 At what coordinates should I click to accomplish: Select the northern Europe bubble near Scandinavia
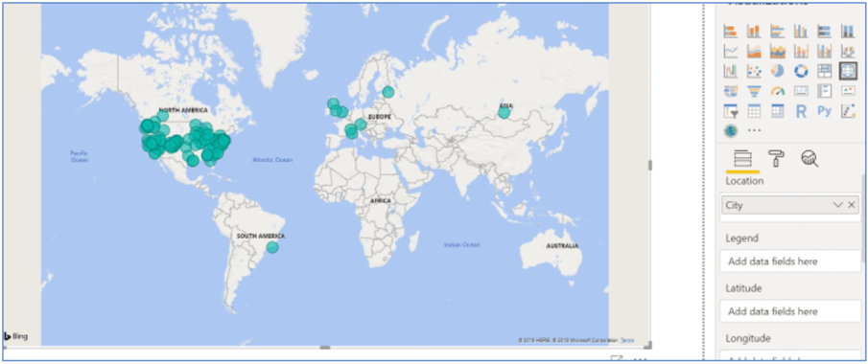click(x=388, y=92)
